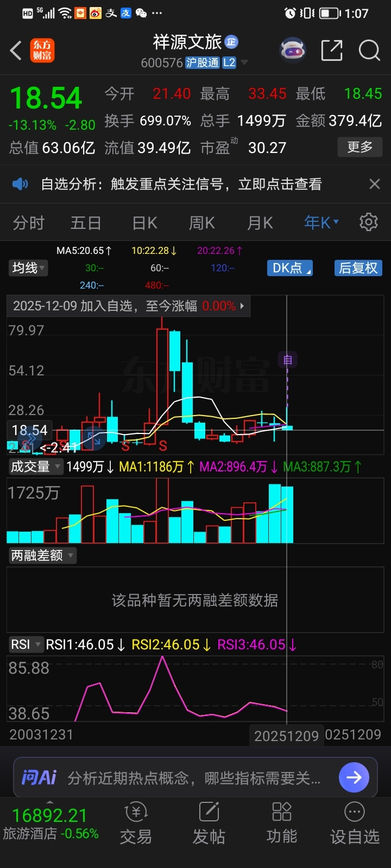This screenshot has height=868, width=391.
Task: Open 发帖 in the bottom bar
Action: (209, 825)
